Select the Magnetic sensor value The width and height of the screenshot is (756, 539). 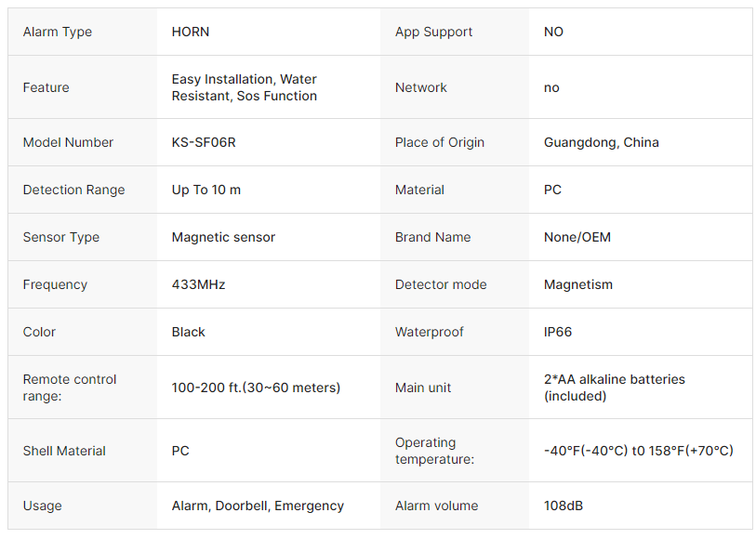[223, 237]
